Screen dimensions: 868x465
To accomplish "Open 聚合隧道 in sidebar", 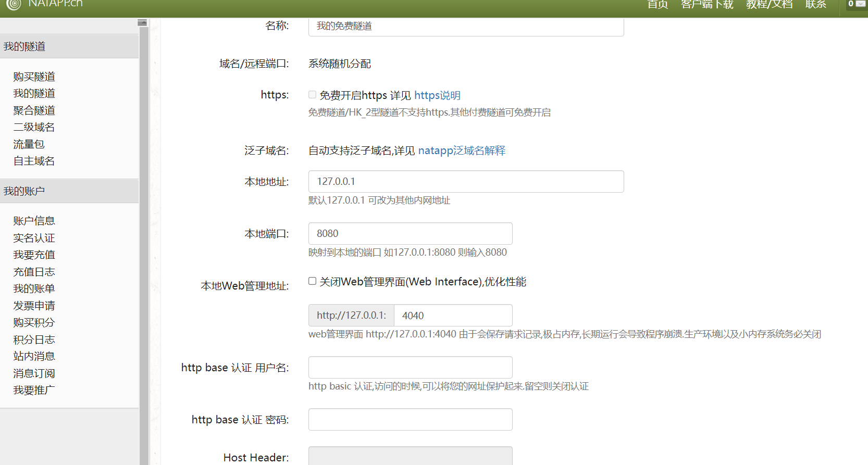I will (x=34, y=110).
